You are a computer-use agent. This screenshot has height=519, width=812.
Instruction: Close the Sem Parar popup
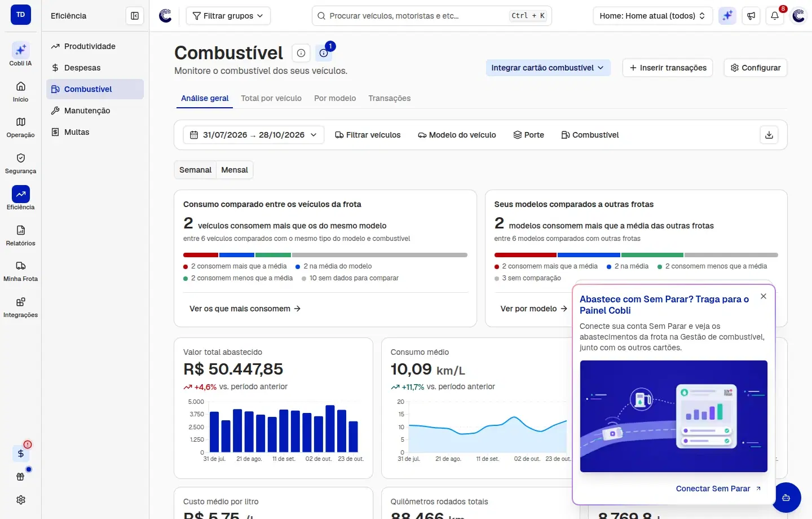click(764, 296)
